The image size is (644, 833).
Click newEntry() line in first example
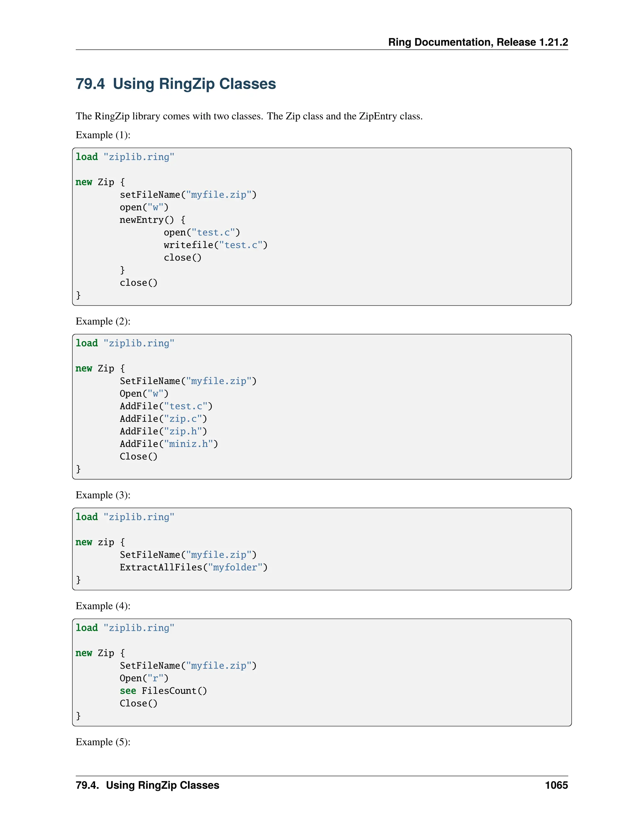[152, 220]
